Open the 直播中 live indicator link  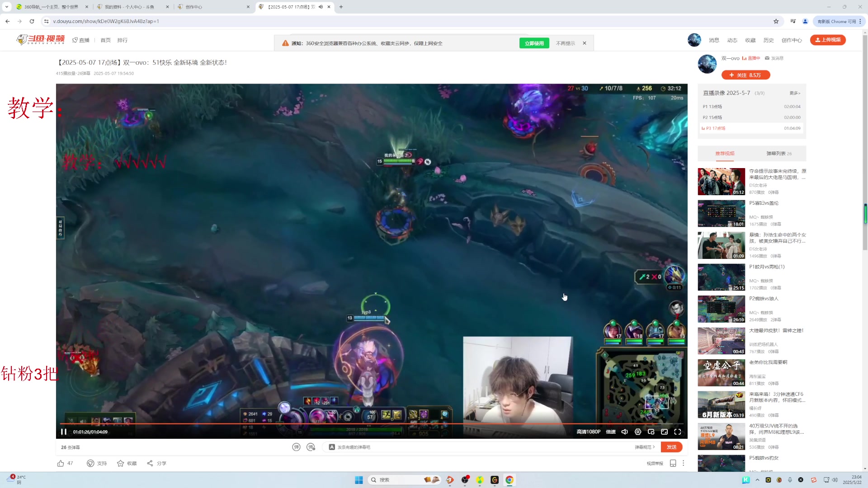point(751,58)
